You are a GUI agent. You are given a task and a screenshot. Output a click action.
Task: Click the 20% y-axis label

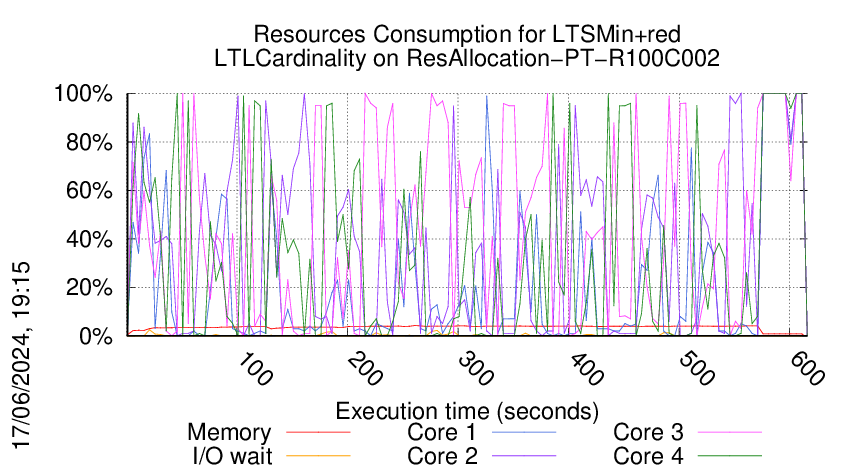(x=89, y=287)
